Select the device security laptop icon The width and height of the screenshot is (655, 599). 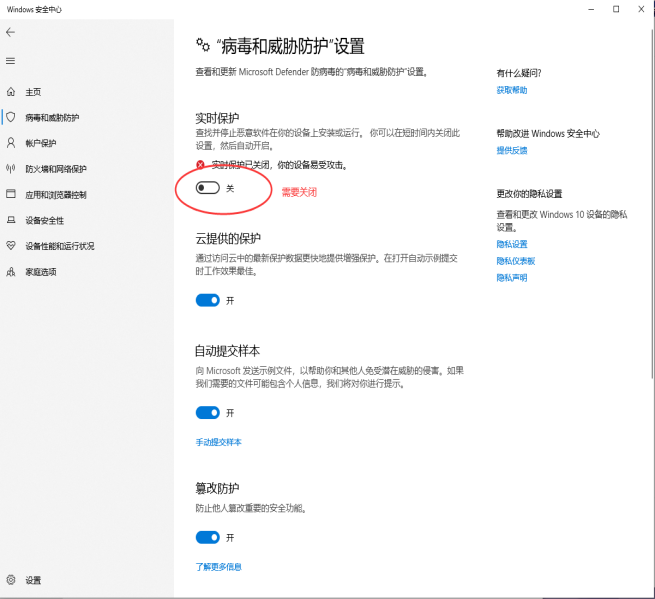11,220
